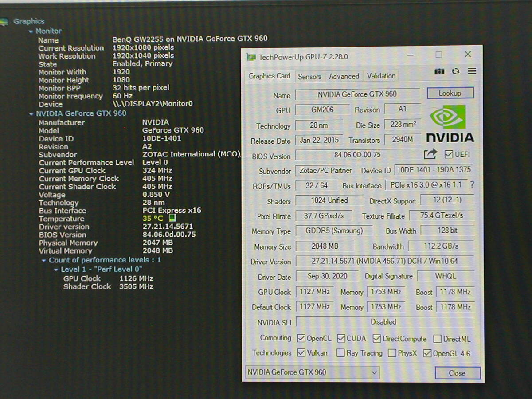Select the Current GPU Clock 324 MHz value
Screen dimensions: 532x399
pos(157,170)
